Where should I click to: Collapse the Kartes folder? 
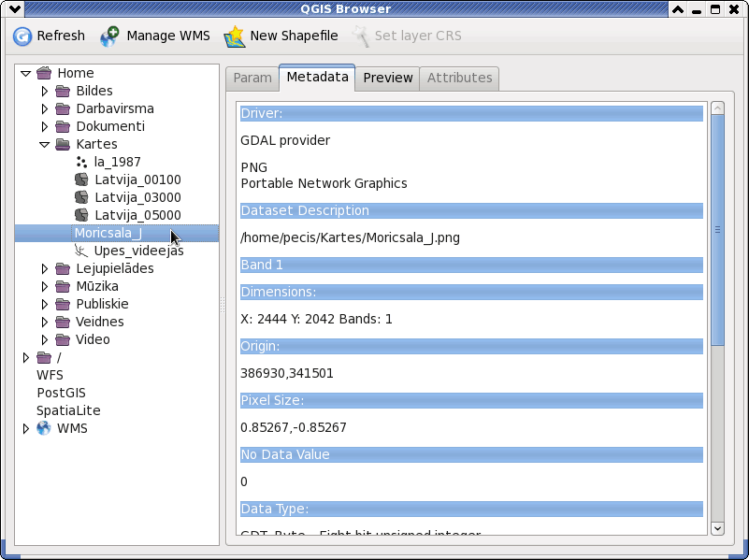tap(45, 144)
